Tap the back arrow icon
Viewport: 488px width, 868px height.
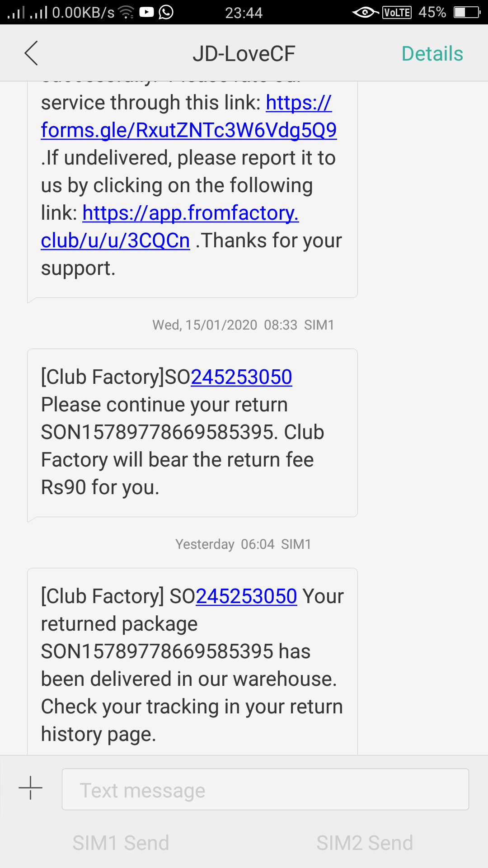31,53
